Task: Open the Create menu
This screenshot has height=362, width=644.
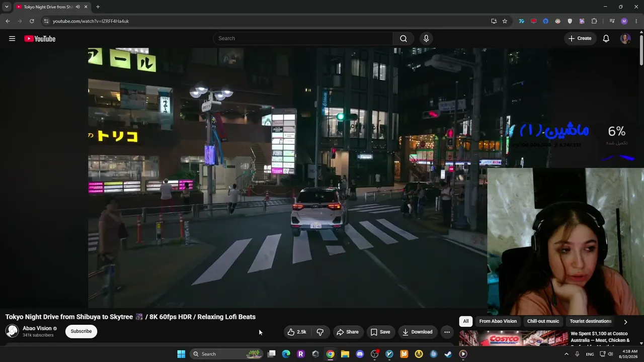Action: (x=580, y=38)
